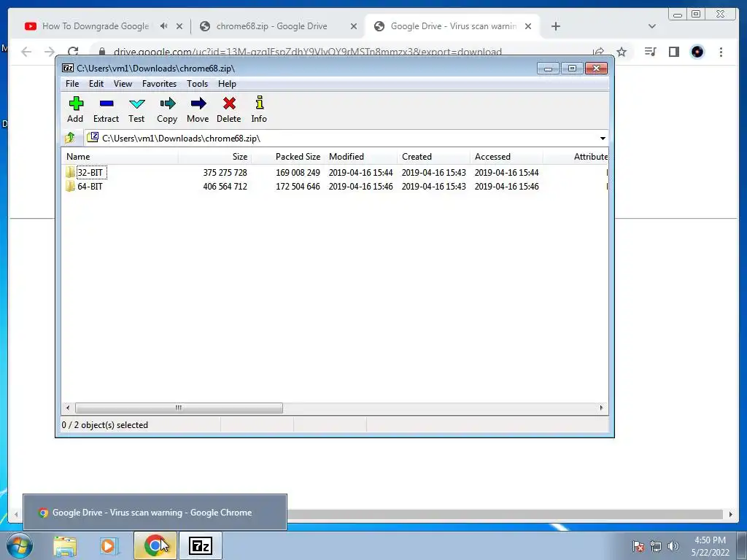Viewport: 747px width, 560px height.
Task: Click Chrome back arrow
Action: click(x=27, y=52)
